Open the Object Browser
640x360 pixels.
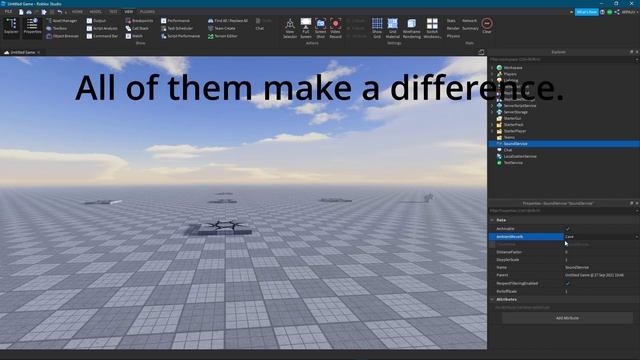(62, 36)
